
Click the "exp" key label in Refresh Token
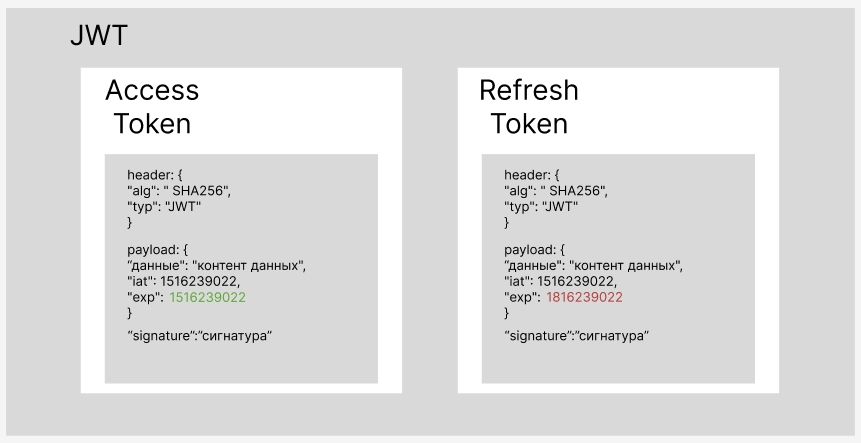point(520,298)
